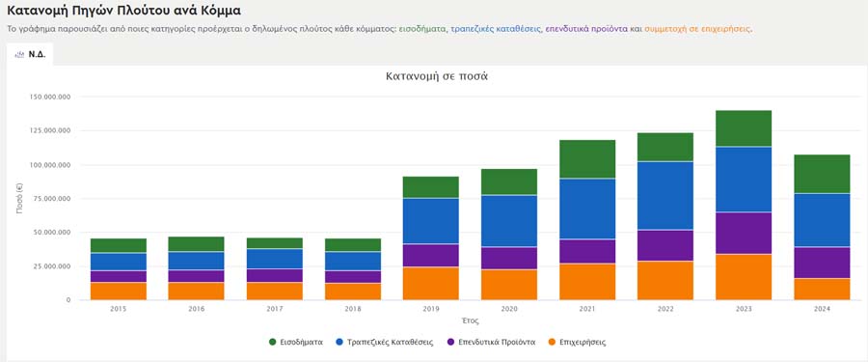Click the green Εισοδήματα legend dot
The width and height of the screenshot is (868, 362).
tap(272, 342)
